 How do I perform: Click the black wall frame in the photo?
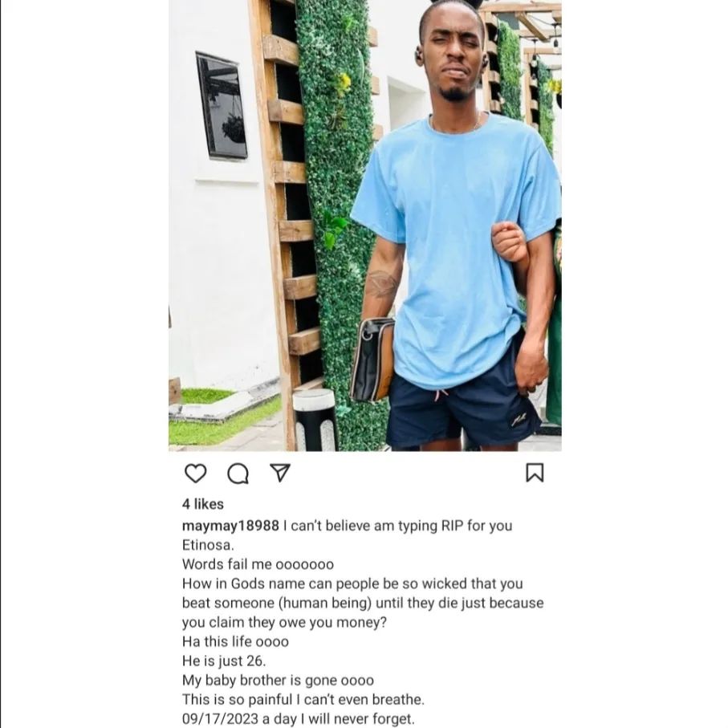click(x=222, y=106)
